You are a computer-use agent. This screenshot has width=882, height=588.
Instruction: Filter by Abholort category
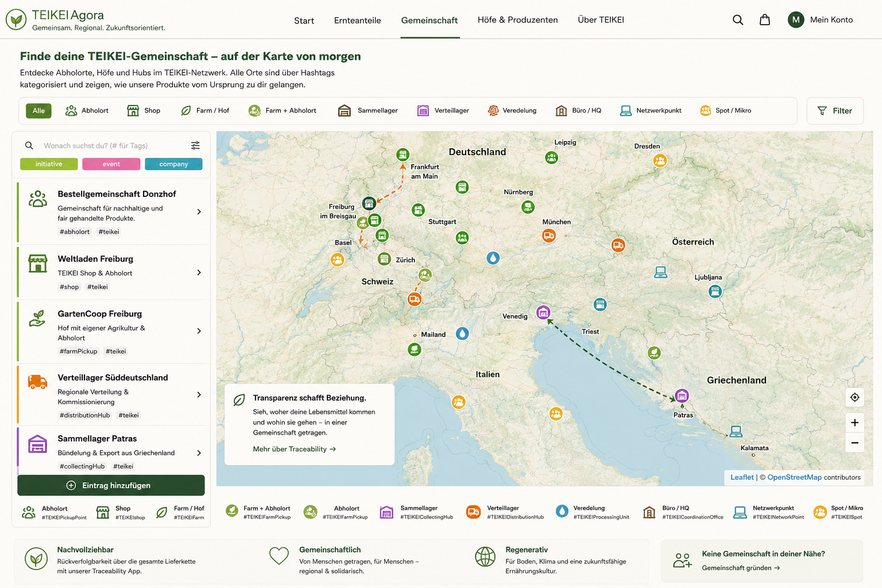click(87, 111)
